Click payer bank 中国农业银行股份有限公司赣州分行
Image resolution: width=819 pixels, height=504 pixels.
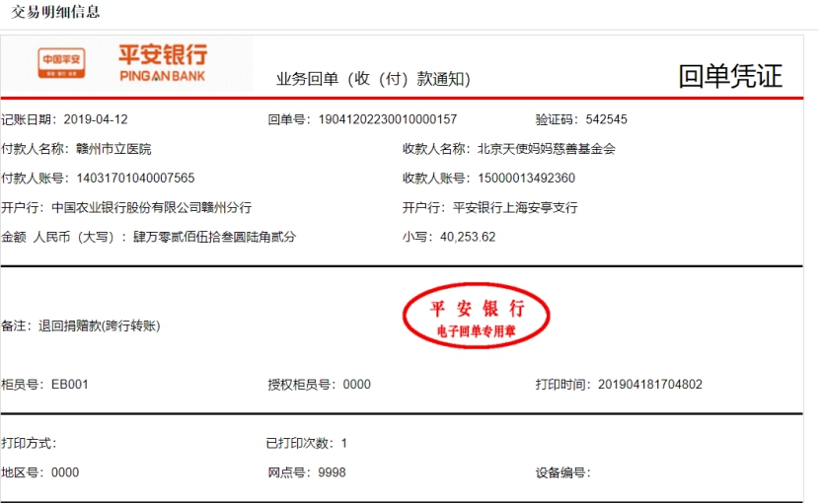[x=152, y=207]
